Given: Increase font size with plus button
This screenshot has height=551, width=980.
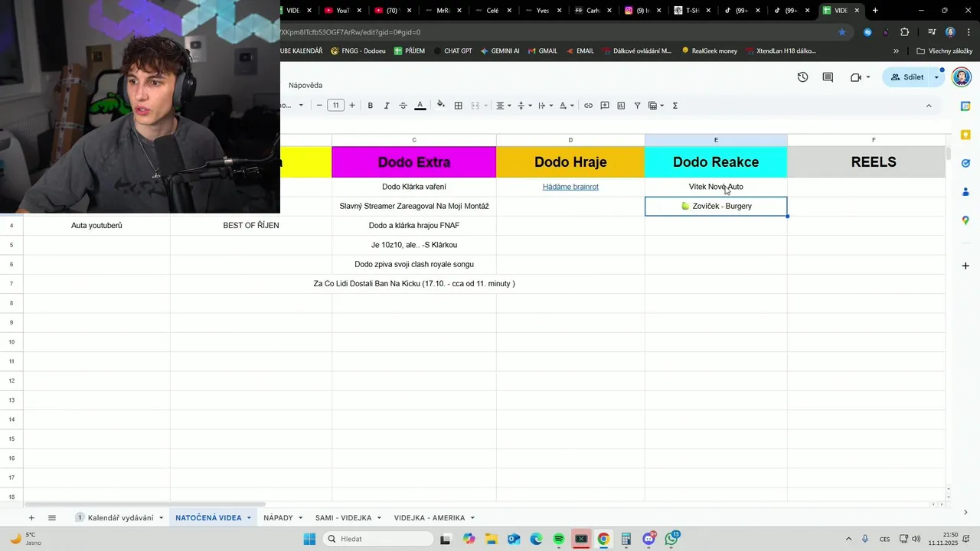Looking at the screenshot, I should click(352, 106).
